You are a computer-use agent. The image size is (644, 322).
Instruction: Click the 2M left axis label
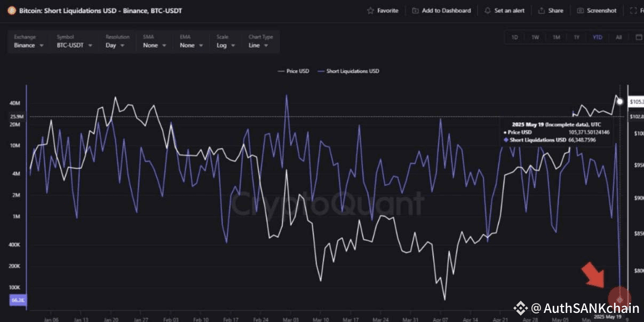[x=17, y=195]
